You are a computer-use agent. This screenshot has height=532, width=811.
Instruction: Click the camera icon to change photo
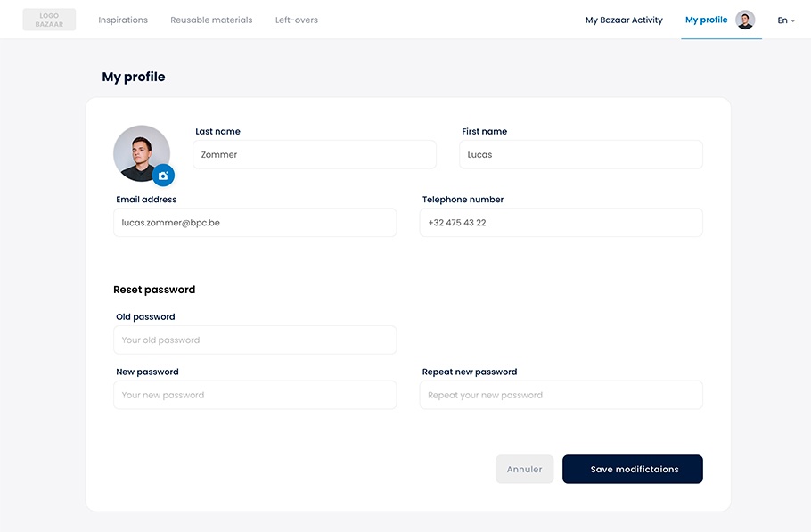[163, 176]
